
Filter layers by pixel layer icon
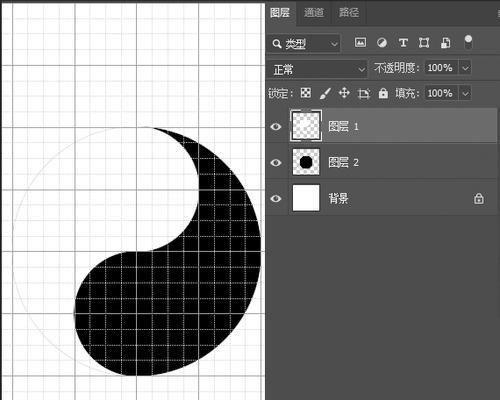click(360, 42)
